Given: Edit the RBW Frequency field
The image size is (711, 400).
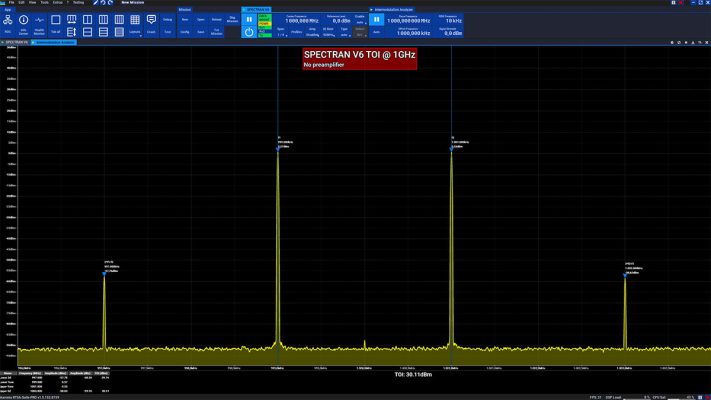Looking at the screenshot, I should 448,21.
